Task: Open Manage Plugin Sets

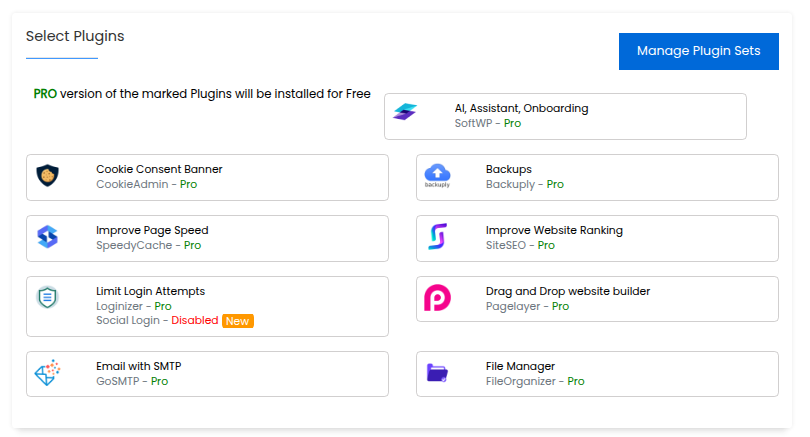Action: click(x=698, y=51)
